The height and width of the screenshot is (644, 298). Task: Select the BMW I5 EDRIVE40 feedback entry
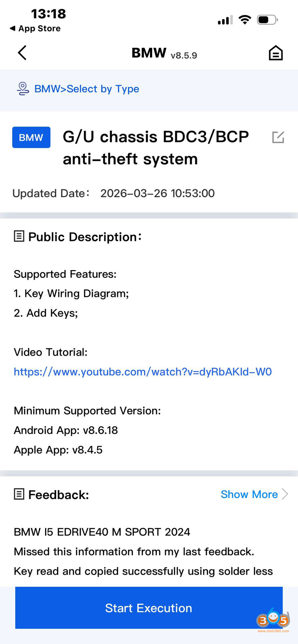coord(102,532)
